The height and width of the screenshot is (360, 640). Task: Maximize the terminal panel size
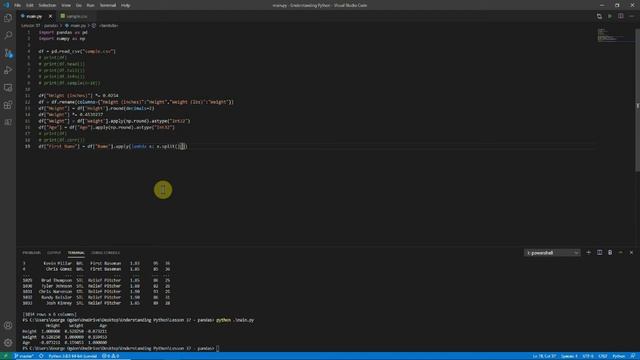[x=620, y=253]
